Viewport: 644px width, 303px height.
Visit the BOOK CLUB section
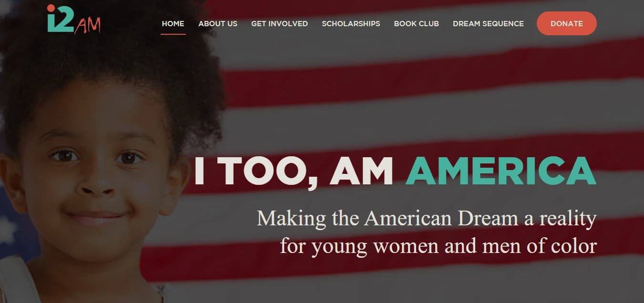click(x=416, y=23)
